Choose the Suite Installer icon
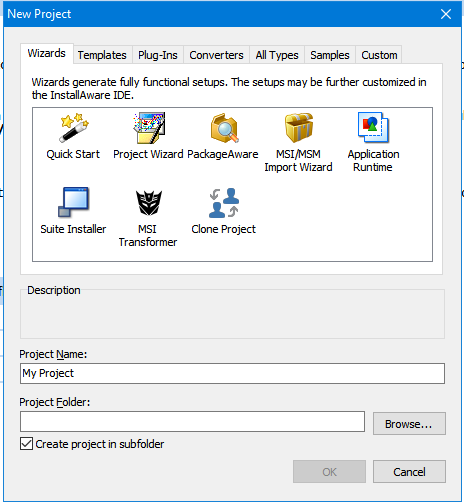The width and height of the screenshot is (464, 502). (74, 203)
